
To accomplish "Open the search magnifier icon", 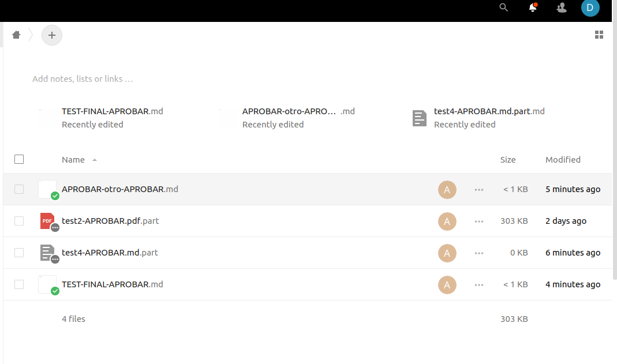I will 503,7.
